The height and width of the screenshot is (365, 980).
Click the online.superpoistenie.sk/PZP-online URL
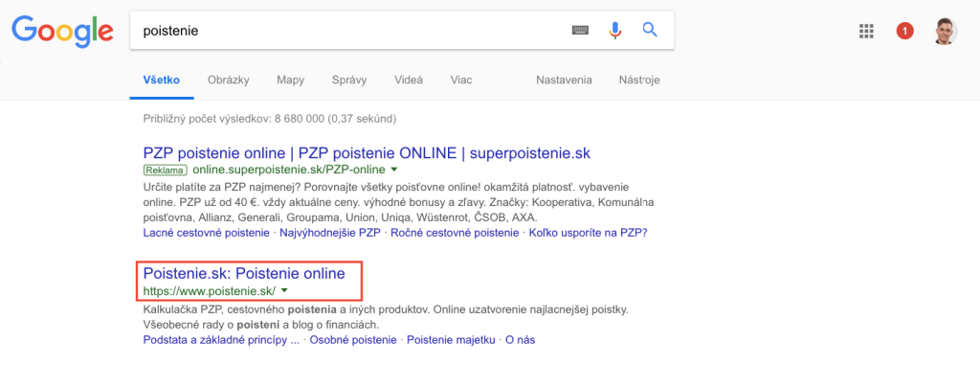[x=289, y=170]
